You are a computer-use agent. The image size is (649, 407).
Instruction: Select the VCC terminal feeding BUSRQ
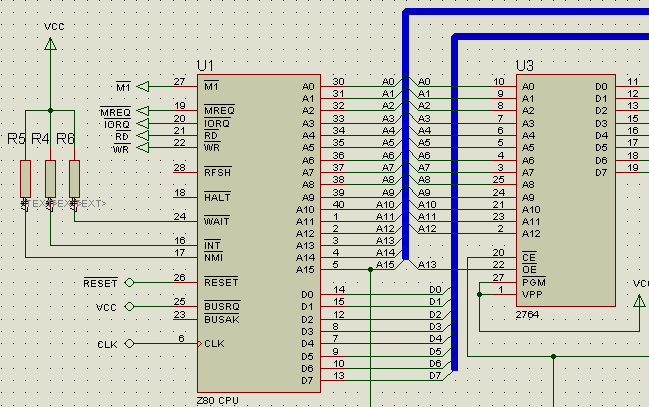130,306
